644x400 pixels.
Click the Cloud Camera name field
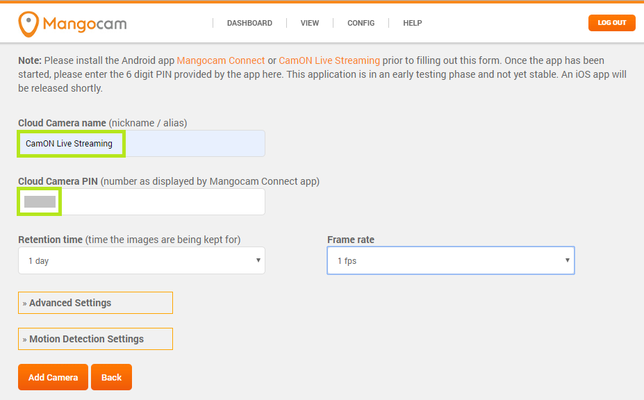pos(142,143)
